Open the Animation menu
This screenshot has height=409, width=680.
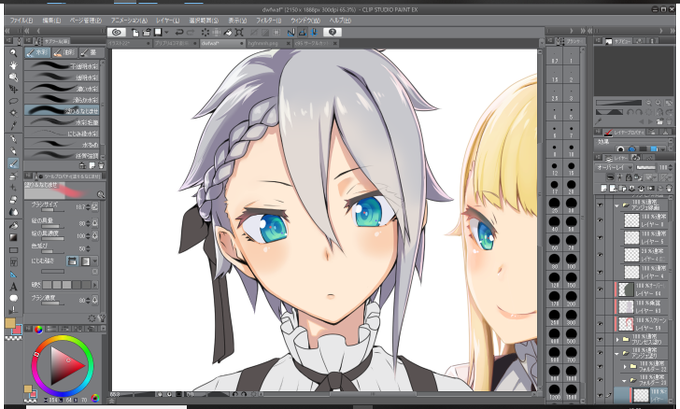pos(129,20)
